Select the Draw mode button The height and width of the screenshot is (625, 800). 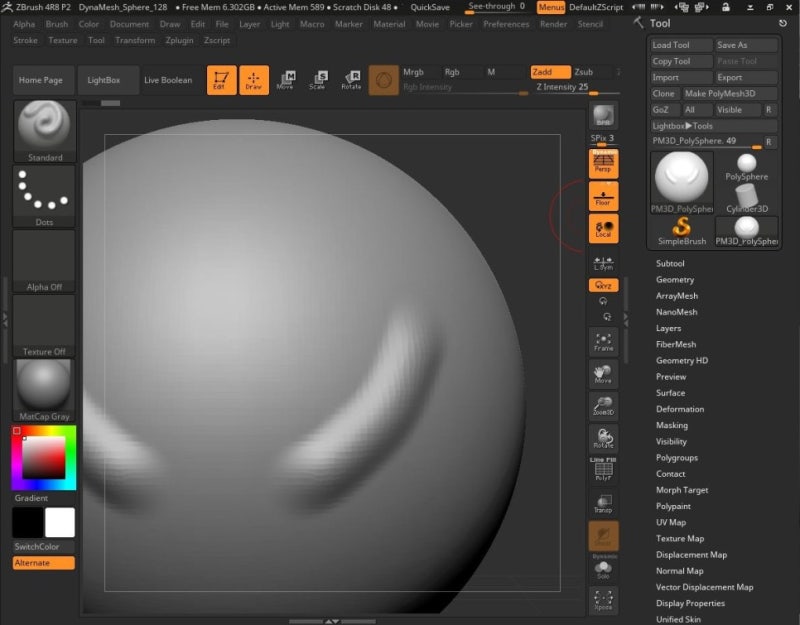pyautogui.click(x=254, y=80)
